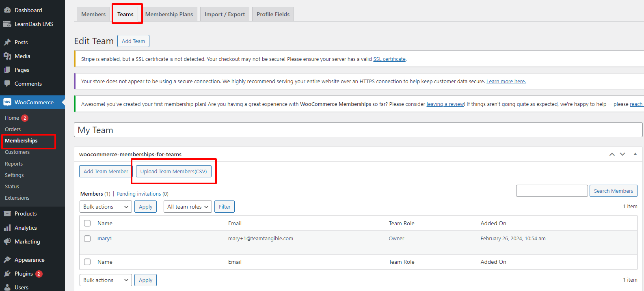644x291 pixels.
Task: Click the Plugins plug icon
Action: pos(7,274)
